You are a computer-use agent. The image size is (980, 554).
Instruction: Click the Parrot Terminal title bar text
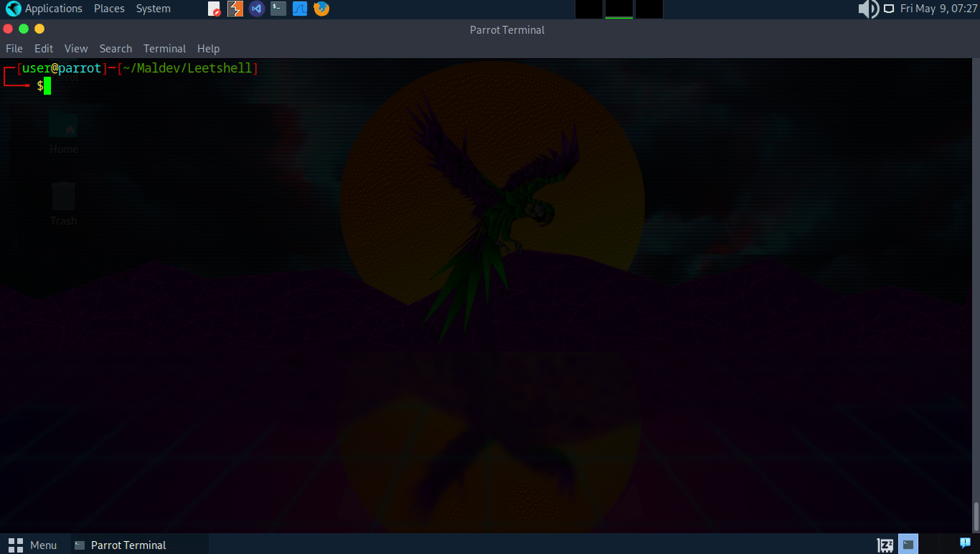(507, 30)
